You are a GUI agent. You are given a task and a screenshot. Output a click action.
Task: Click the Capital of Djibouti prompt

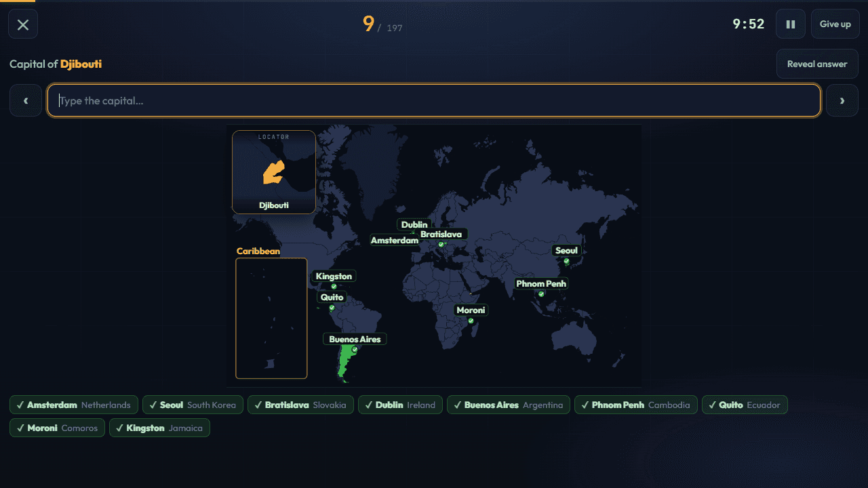[x=56, y=64]
